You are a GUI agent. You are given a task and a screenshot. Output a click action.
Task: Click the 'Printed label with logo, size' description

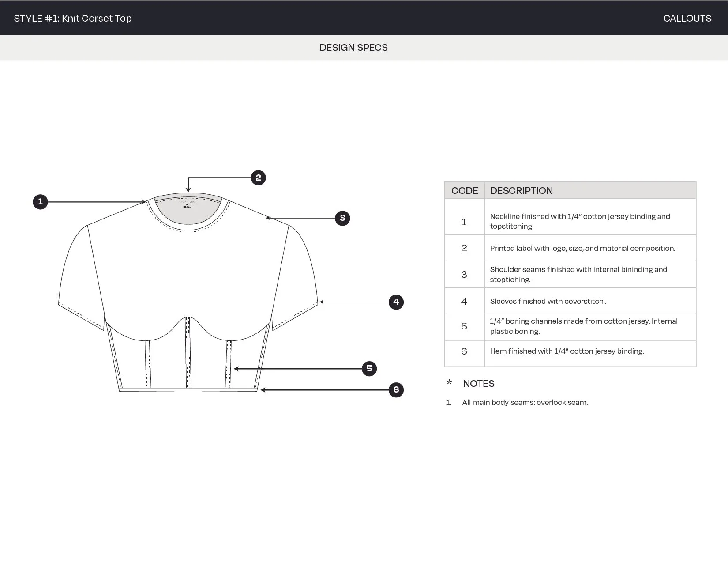(x=582, y=248)
